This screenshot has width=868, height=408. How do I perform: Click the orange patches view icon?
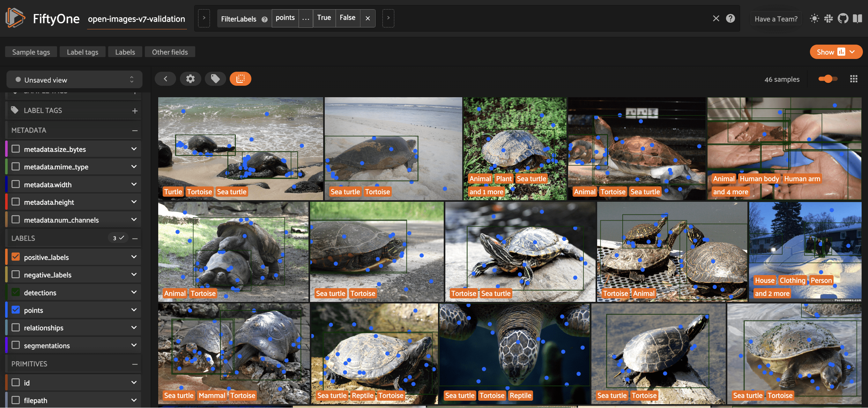240,79
